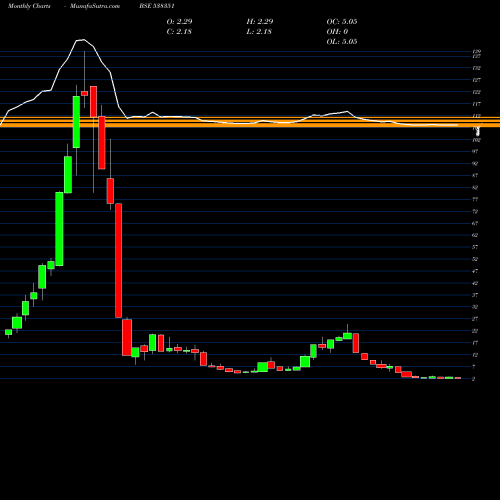Click the 82 price axis label
Viewport: 500px width, 500px height.
point(475,188)
